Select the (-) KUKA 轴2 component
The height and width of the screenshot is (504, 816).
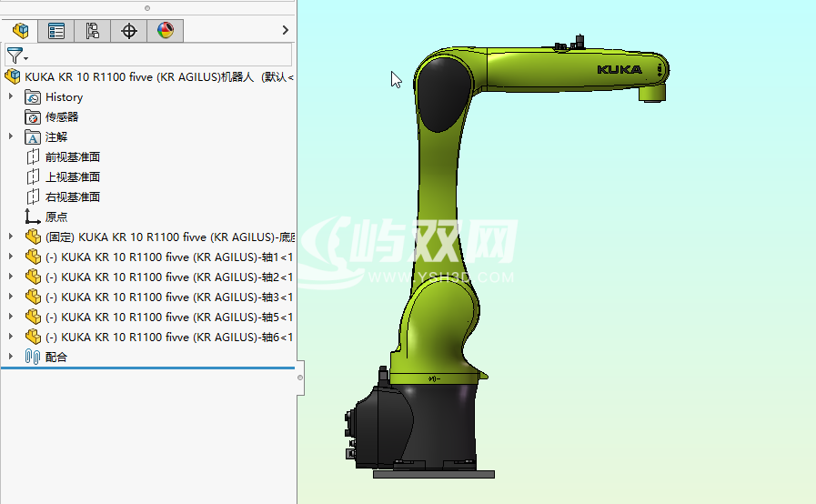tap(169, 277)
